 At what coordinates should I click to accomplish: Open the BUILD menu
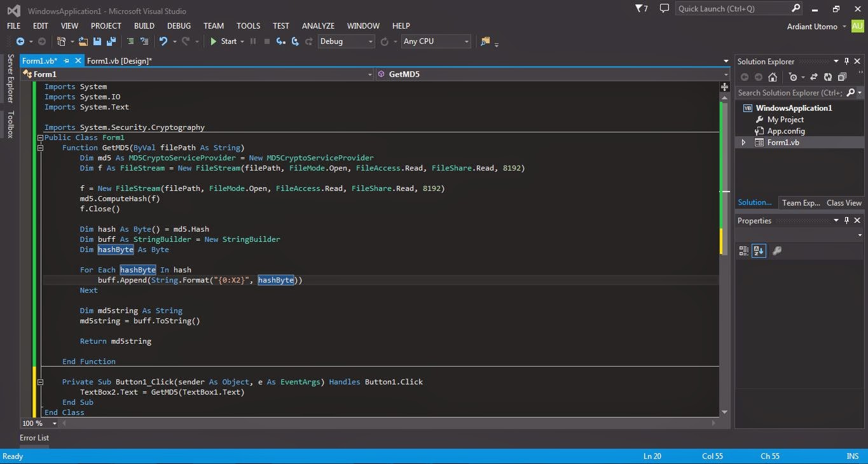click(x=144, y=26)
